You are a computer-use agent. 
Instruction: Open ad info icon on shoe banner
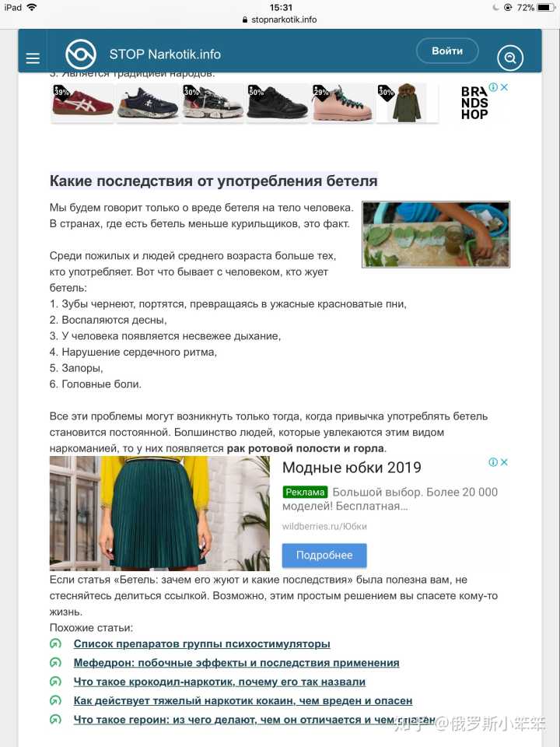pos(493,87)
